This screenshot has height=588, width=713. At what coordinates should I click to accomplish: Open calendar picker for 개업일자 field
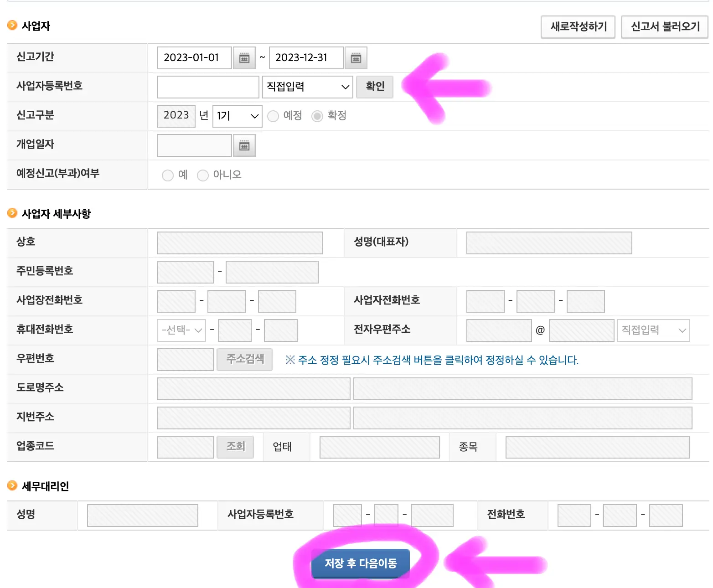tap(244, 145)
